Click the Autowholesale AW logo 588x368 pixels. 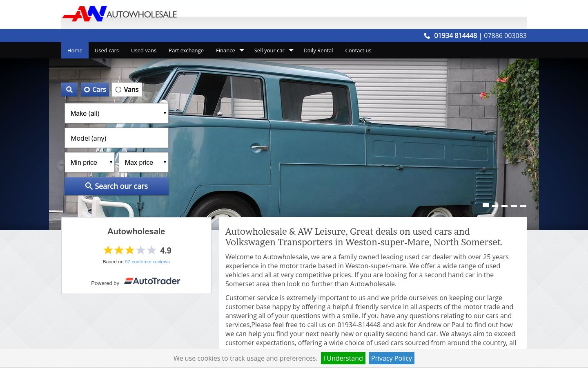click(120, 13)
